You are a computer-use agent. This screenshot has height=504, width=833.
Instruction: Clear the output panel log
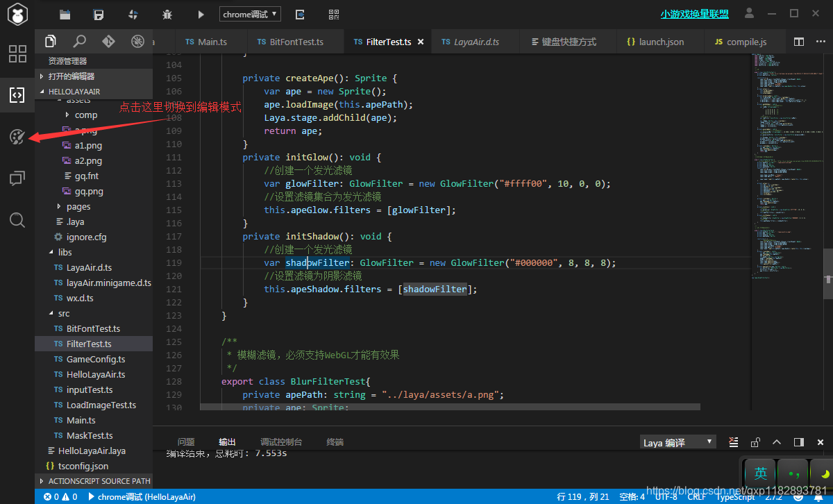click(734, 442)
